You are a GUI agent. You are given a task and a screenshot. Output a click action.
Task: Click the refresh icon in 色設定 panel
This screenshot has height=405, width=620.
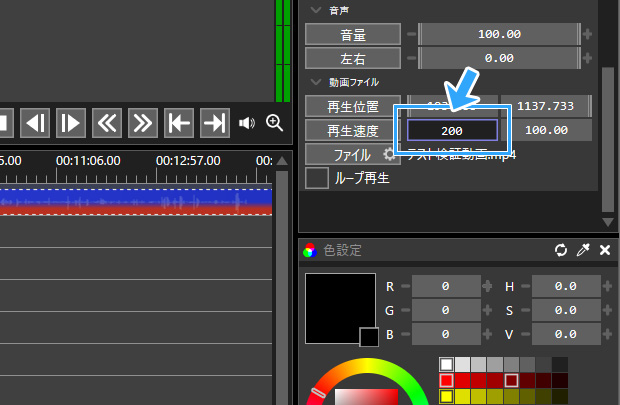[561, 250]
